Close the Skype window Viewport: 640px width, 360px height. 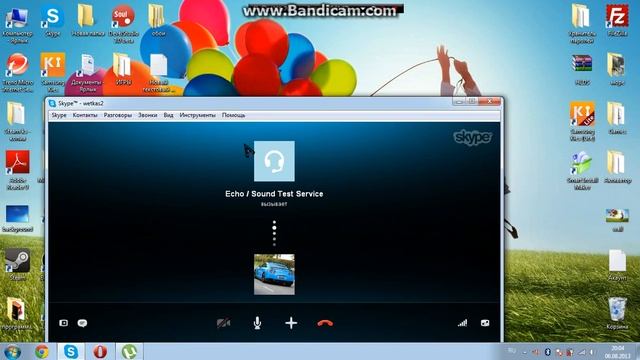[489, 101]
